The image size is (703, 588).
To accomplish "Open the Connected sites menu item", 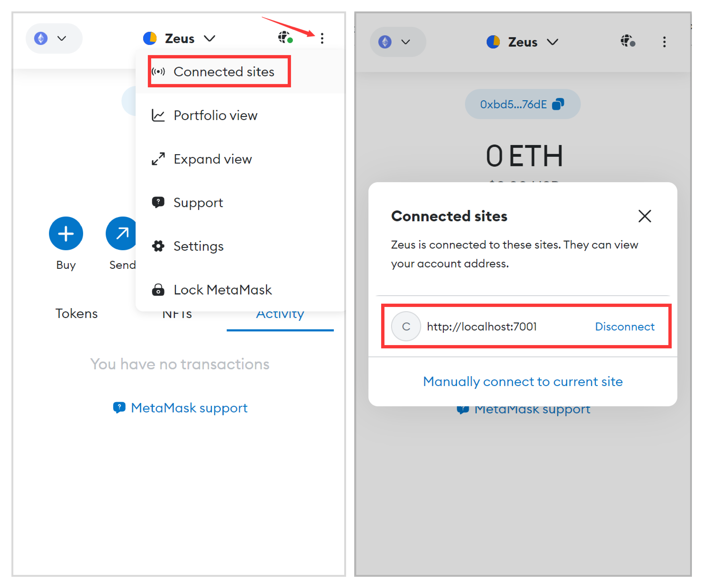I will point(224,71).
